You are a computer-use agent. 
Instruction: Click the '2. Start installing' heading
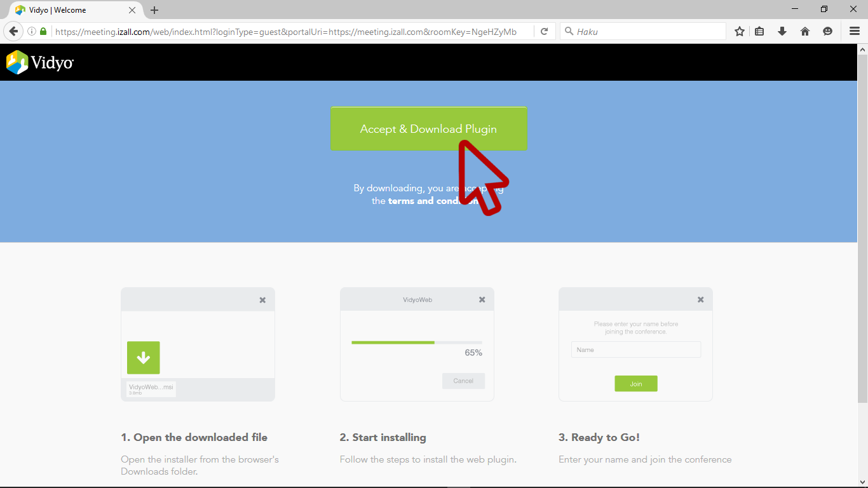point(383,437)
